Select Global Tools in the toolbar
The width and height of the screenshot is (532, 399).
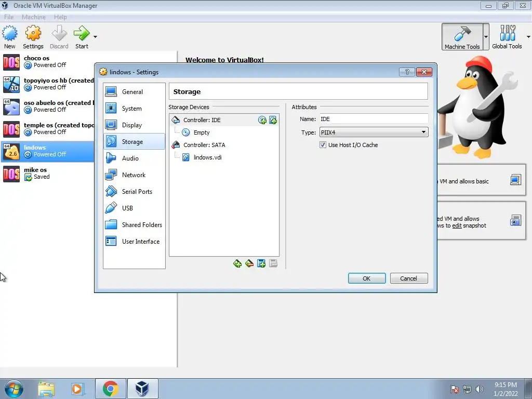(x=507, y=37)
